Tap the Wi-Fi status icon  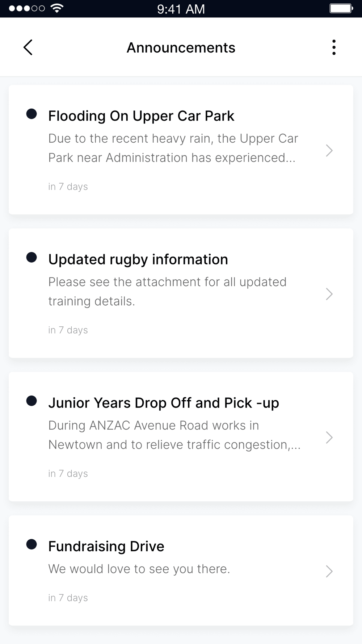click(56, 8)
